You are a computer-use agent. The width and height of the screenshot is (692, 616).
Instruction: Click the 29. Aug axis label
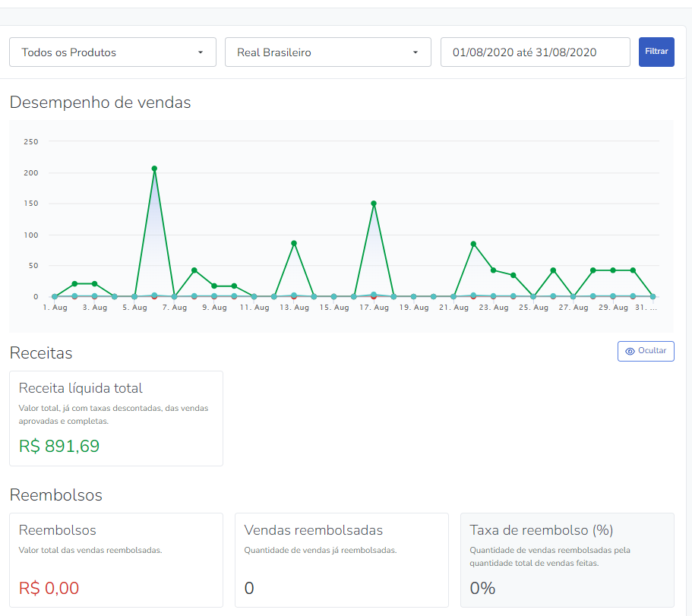613,308
